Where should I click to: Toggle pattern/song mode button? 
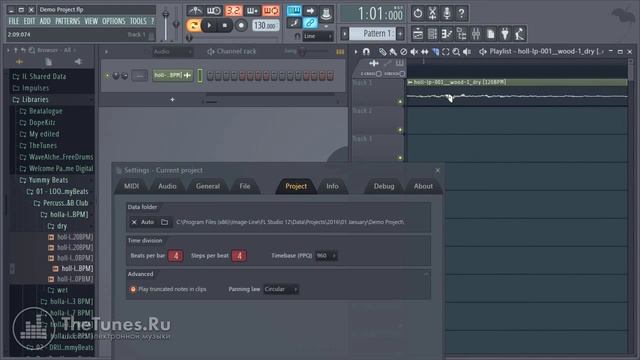tap(193, 26)
